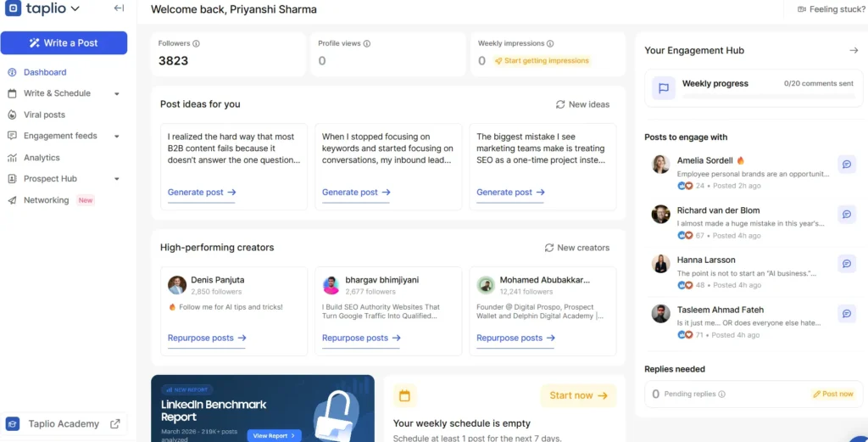
Task: Repurpose posts from Denis Panjuta
Action: pyautogui.click(x=207, y=338)
